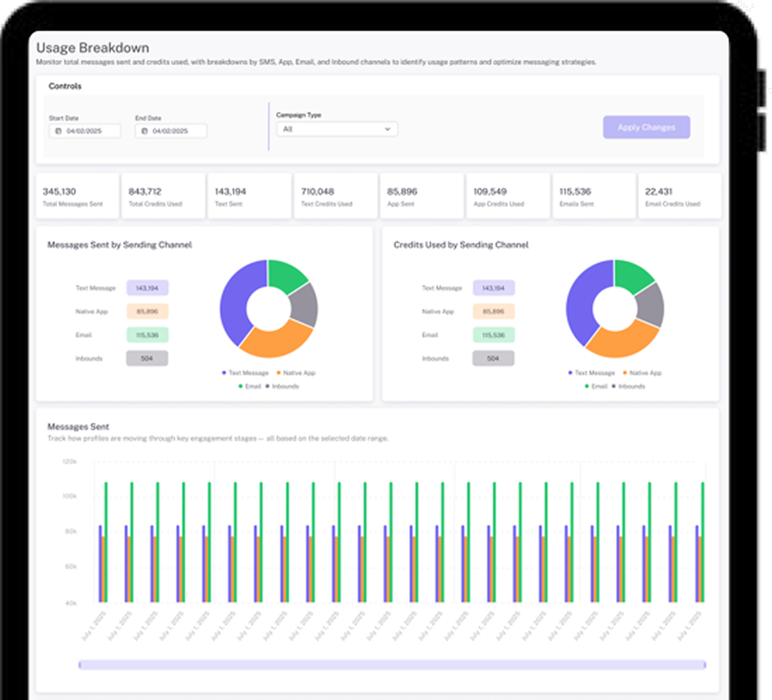This screenshot has height=700, width=772.
Task: Select the Email Credits Used stat card
Action: pos(679,196)
